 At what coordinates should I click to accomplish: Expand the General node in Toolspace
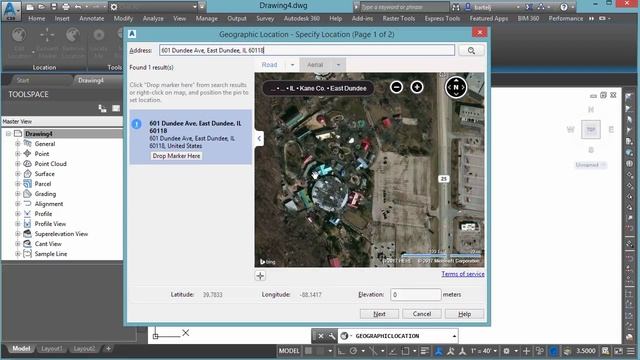pos(18,144)
